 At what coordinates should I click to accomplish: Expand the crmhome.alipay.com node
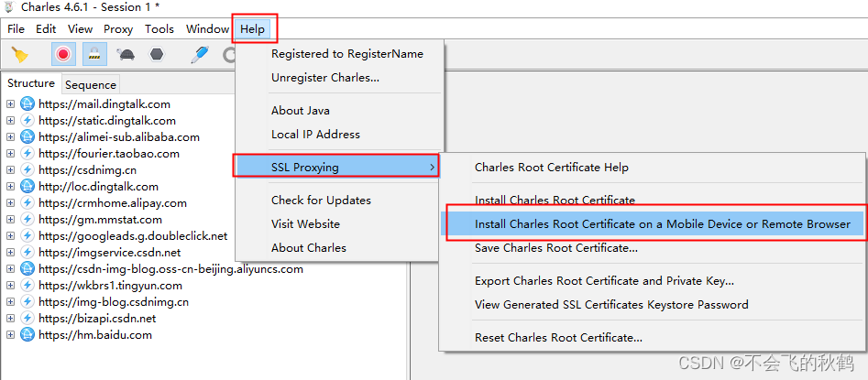[x=10, y=203]
